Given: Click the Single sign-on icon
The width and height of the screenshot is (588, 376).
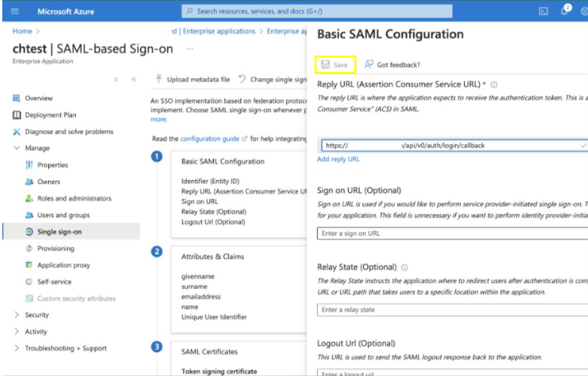Looking at the screenshot, I should [x=29, y=232].
